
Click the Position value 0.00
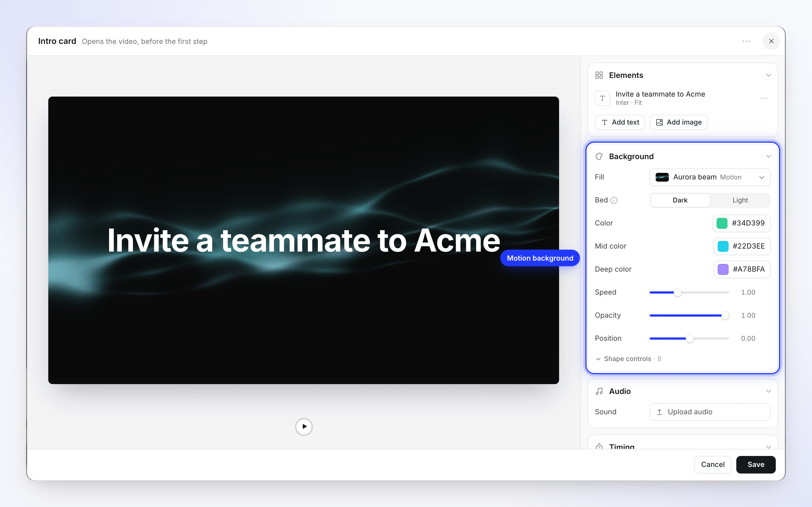coord(748,339)
